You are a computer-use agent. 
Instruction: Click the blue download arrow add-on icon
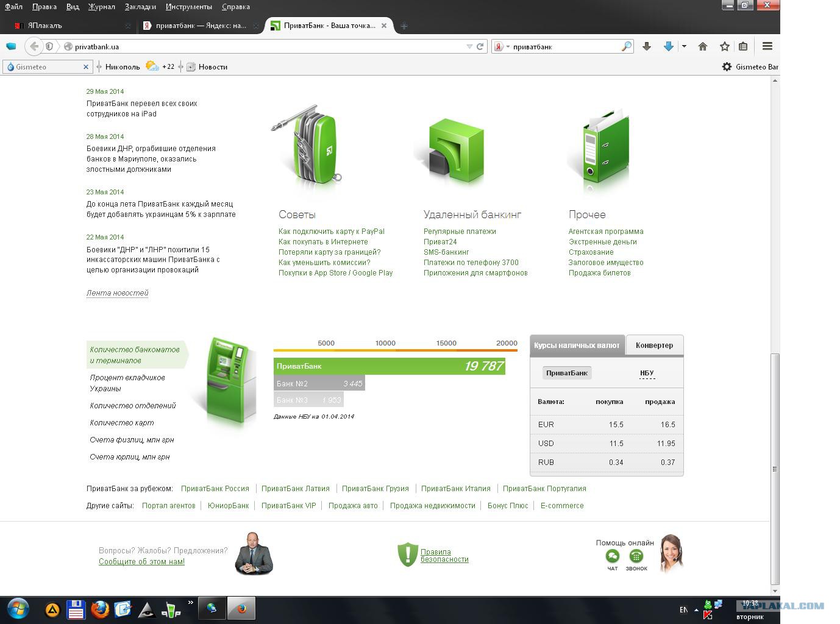(x=669, y=46)
